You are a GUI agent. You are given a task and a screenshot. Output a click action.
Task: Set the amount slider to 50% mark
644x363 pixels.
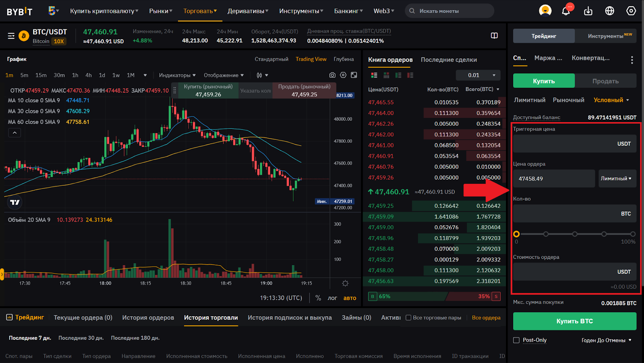click(575, 234)
